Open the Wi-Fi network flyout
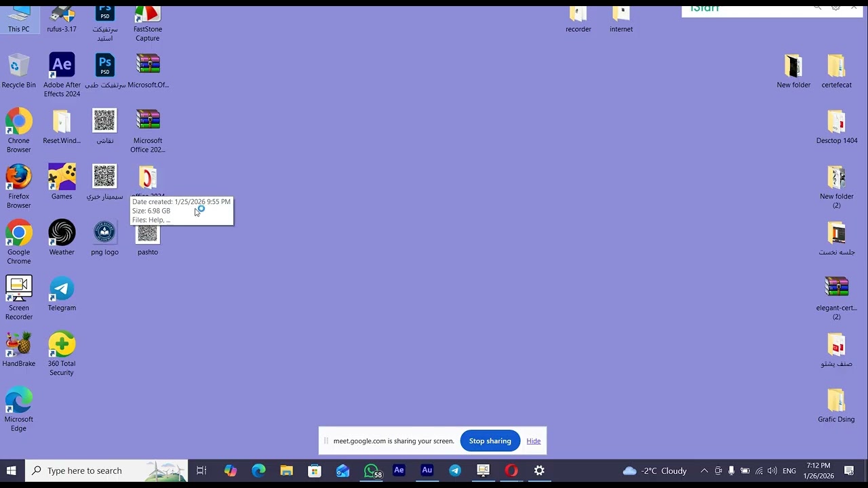This screenshot has height=488, width=868. pos(759,470)
